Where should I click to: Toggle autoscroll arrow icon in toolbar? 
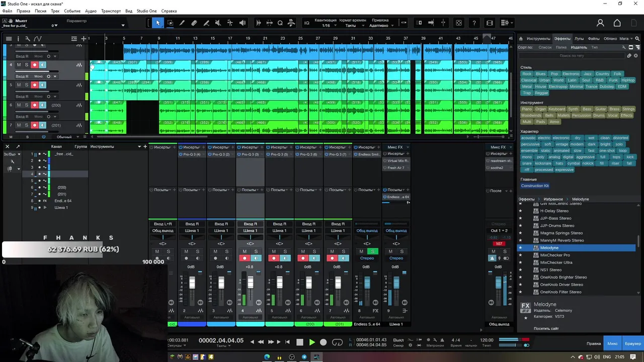[431, 23]
